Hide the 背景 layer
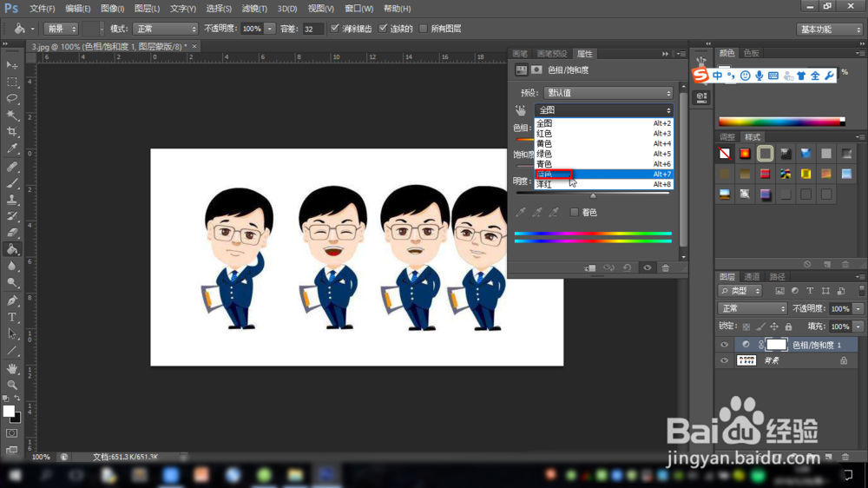The height and width of the screenshot is (488, 868). pos(724,360)
